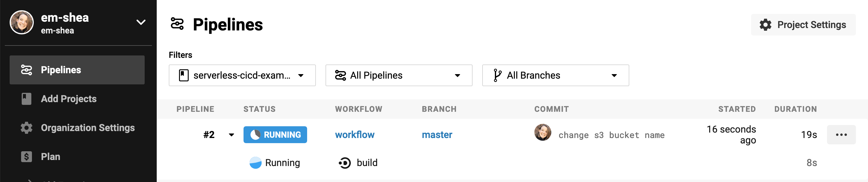Click the Pipelines icon in the sidebar
The image size is (868, 182).
[26, 70]
